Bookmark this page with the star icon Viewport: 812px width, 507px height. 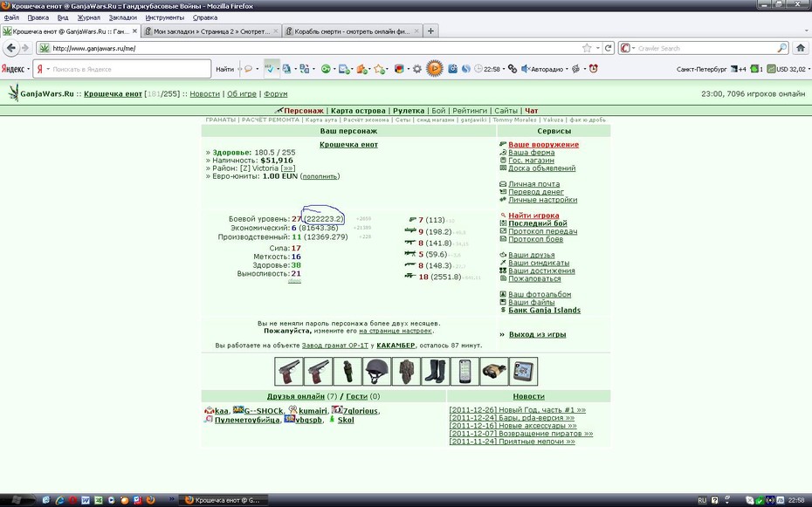[x=587, y=48]
